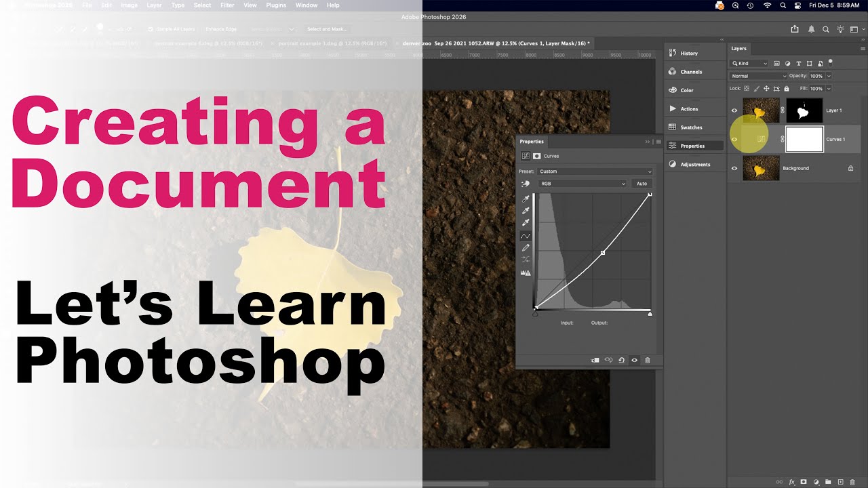
Task: Toggle Curves 1 layer visibility eye
Action: click(734, 139)
